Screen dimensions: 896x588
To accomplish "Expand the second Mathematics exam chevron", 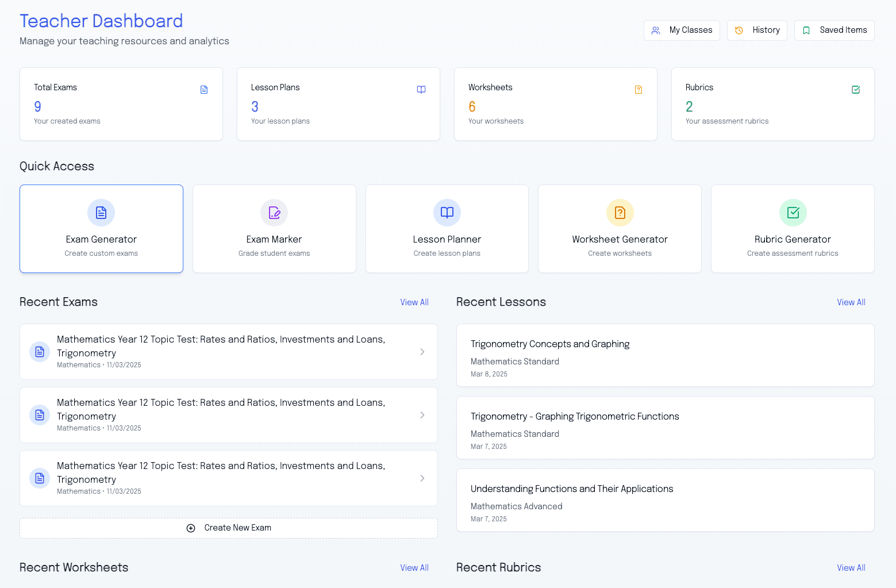I will (422, 415).
